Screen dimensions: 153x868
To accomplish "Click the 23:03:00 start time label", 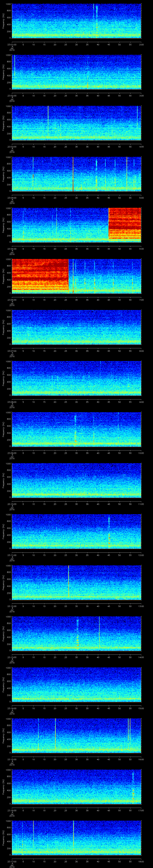I will [12, 147].
